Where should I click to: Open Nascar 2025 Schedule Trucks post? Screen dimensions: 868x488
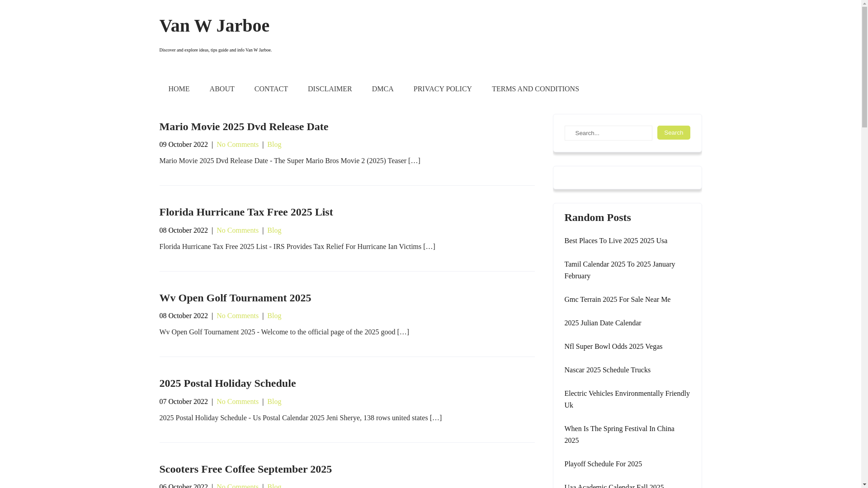(608, 370)
